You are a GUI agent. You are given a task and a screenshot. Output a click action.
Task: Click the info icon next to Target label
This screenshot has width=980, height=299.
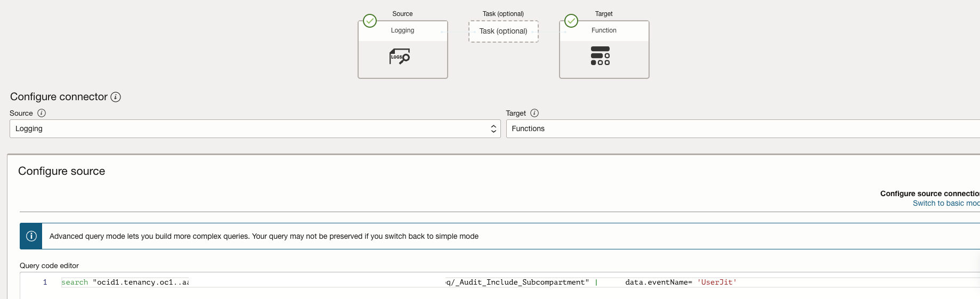tap(534, 113)
